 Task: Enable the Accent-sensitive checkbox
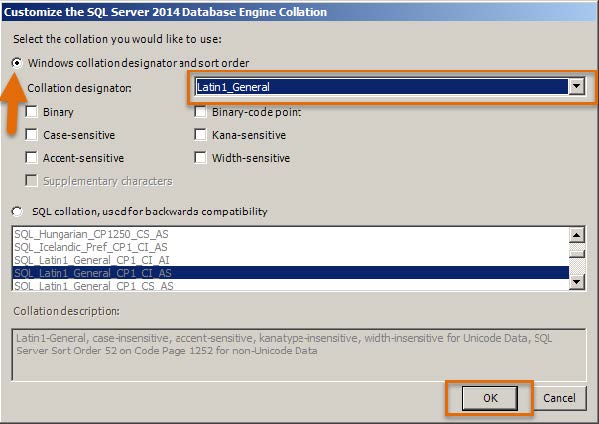[x=31, y=158]
